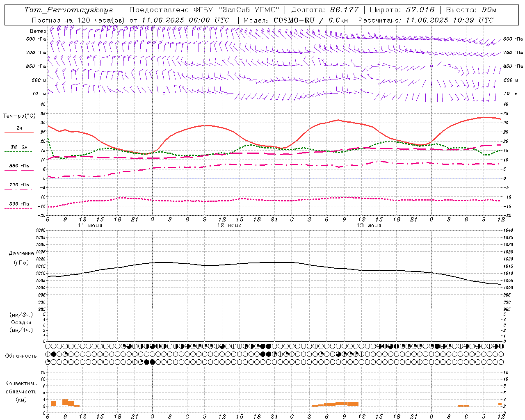Click the Модель COSMO-RU / 6.6км label
The image size is (525, 420).
tap(295, 20)
